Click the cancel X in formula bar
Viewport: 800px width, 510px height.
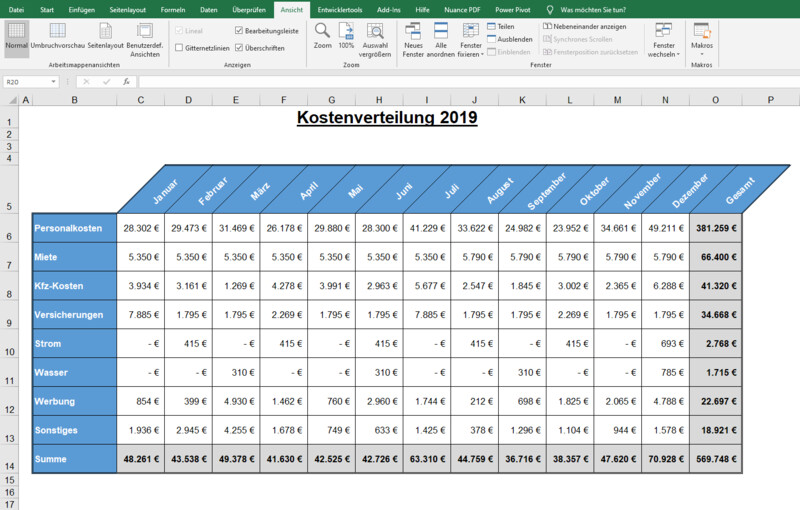click(x=86, y=82)
